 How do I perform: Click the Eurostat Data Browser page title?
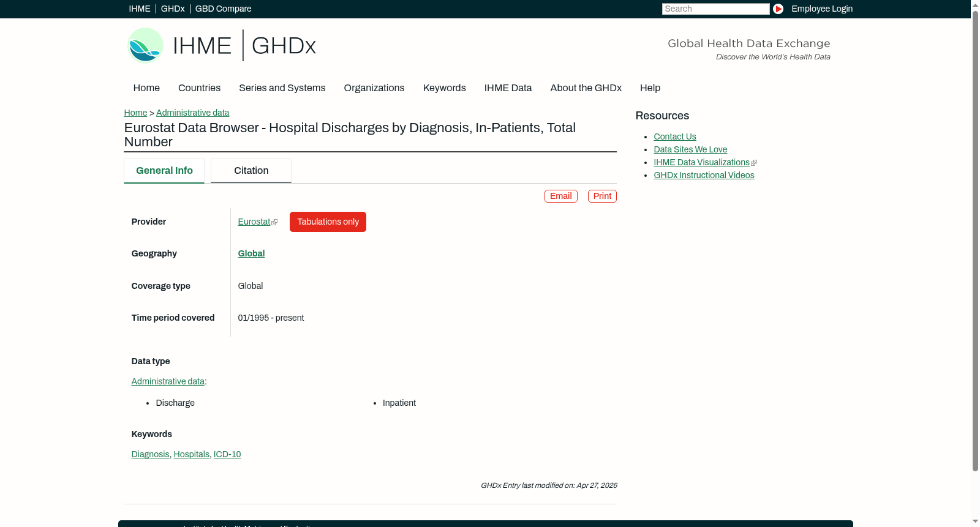(350, 135)
